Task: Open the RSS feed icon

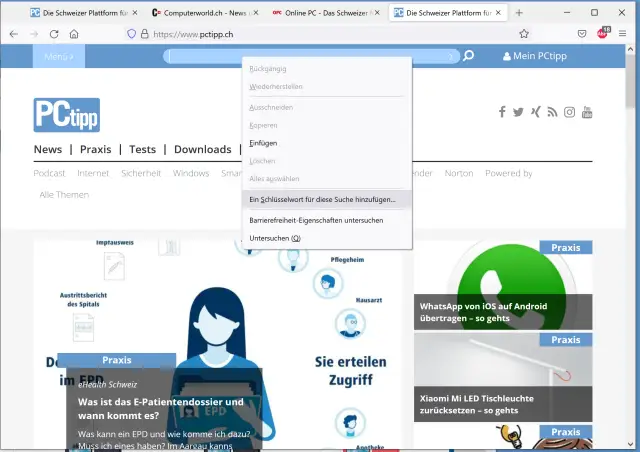Action: (x=552, y=112)
